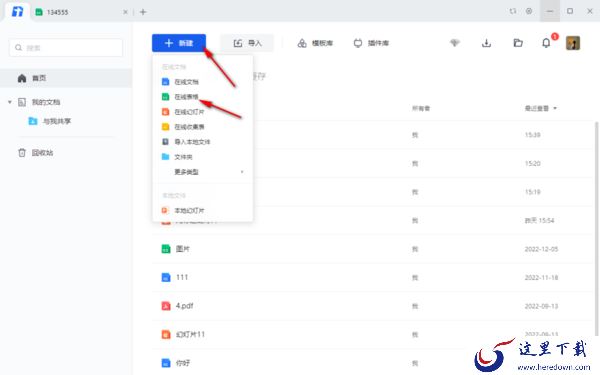Click the red PDF icon beside 4.pdf
600x375 pixels.
click(166, 306)
